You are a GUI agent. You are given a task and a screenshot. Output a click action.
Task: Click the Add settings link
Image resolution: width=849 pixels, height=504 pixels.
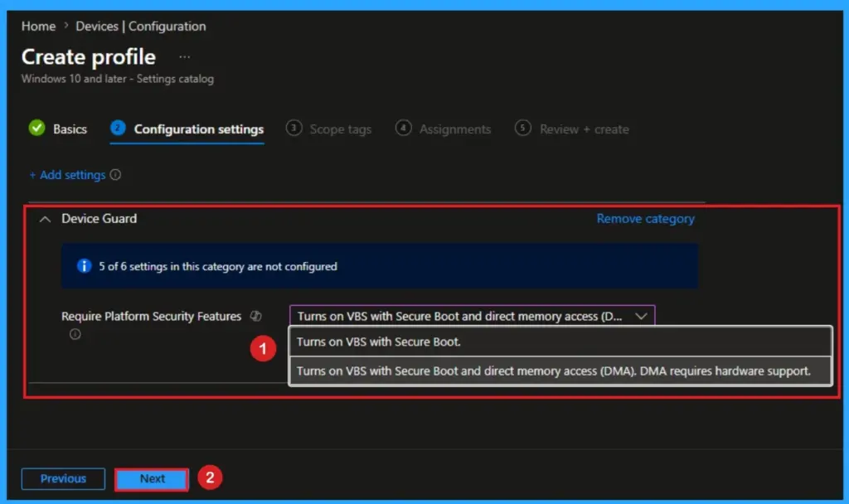pyautogui.click(x=67, y=175)
